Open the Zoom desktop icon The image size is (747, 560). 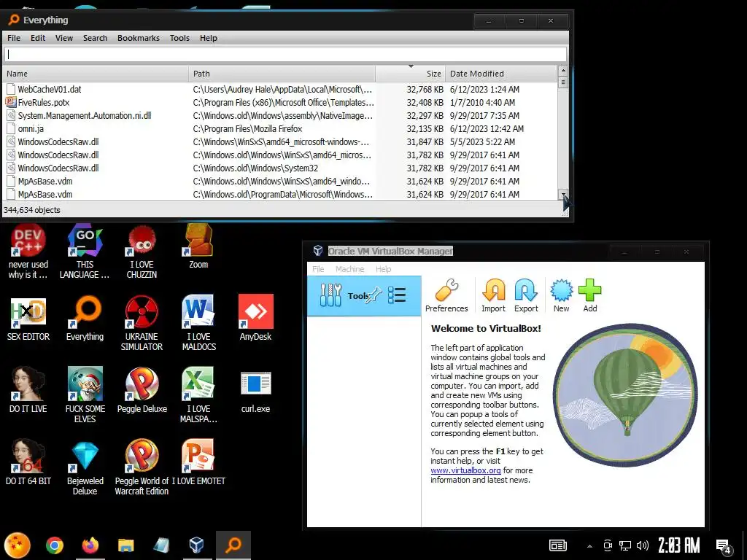pyautogui.click(x=198, y=246)
